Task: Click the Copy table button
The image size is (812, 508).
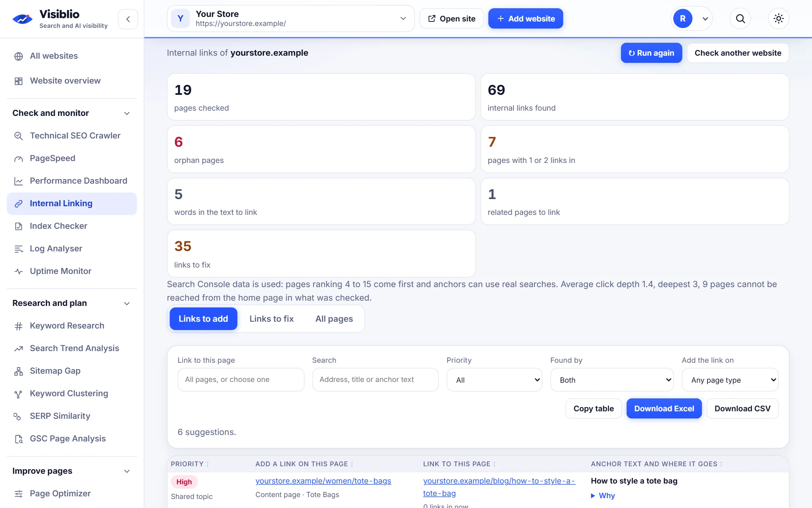Action: coord(594,409)
